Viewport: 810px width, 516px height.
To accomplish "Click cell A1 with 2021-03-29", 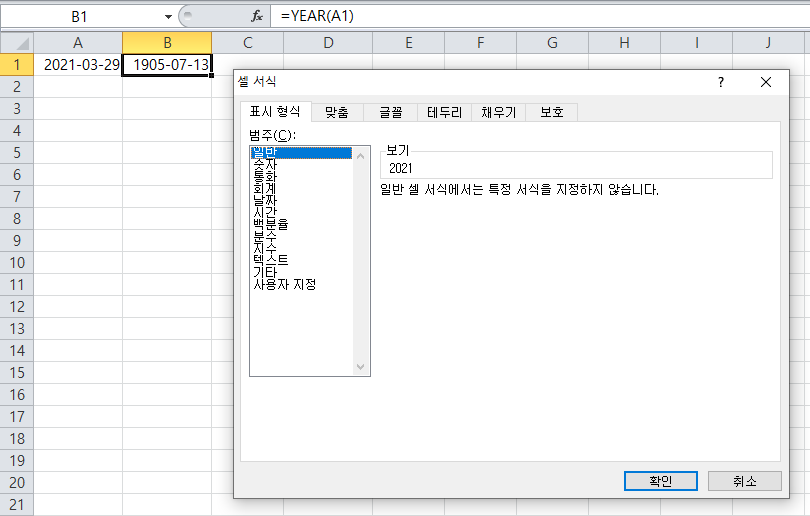I will pos(78,65).
